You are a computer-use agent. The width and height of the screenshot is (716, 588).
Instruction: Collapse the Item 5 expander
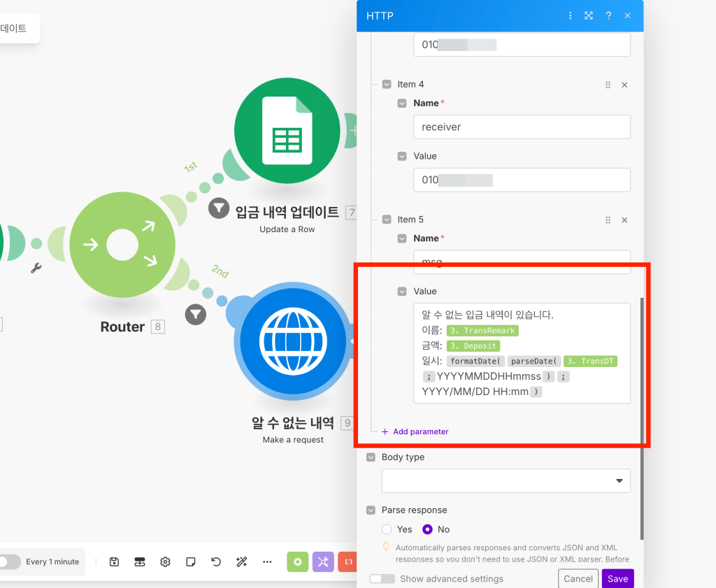[387, 220]
